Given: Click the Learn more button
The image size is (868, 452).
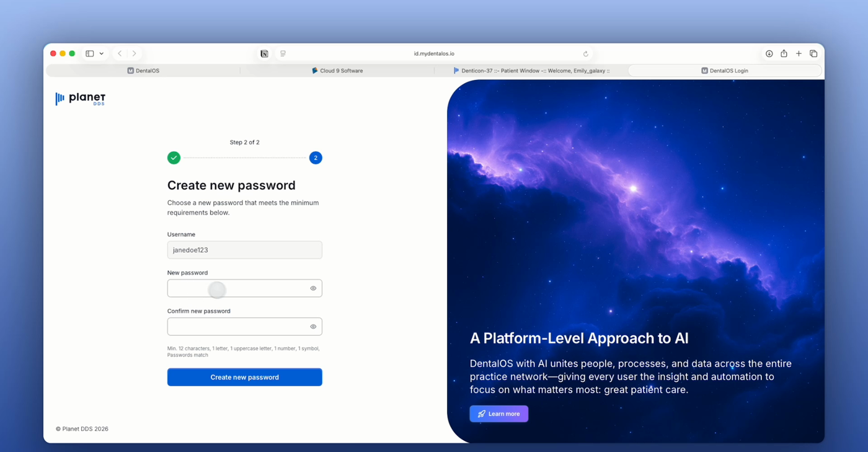Looking at the screenshot, I should point(499,414).
